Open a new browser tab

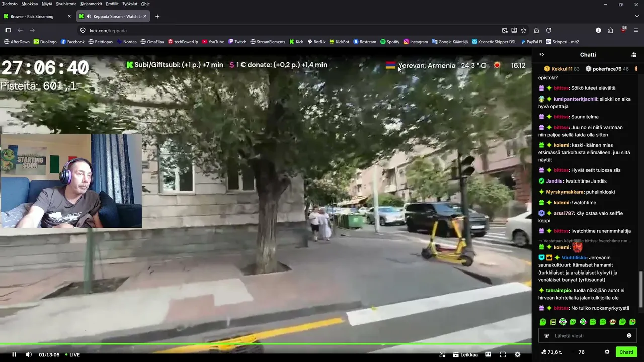pos(157,16)
